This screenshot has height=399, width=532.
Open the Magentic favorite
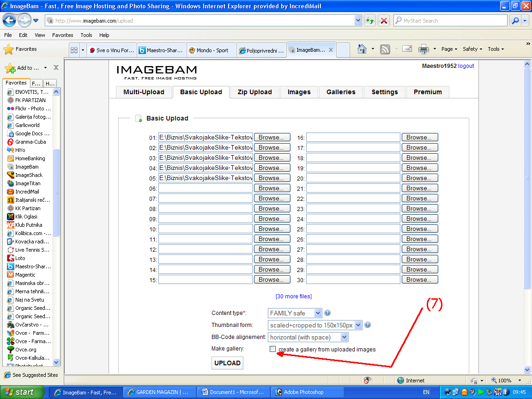[21, 275]
